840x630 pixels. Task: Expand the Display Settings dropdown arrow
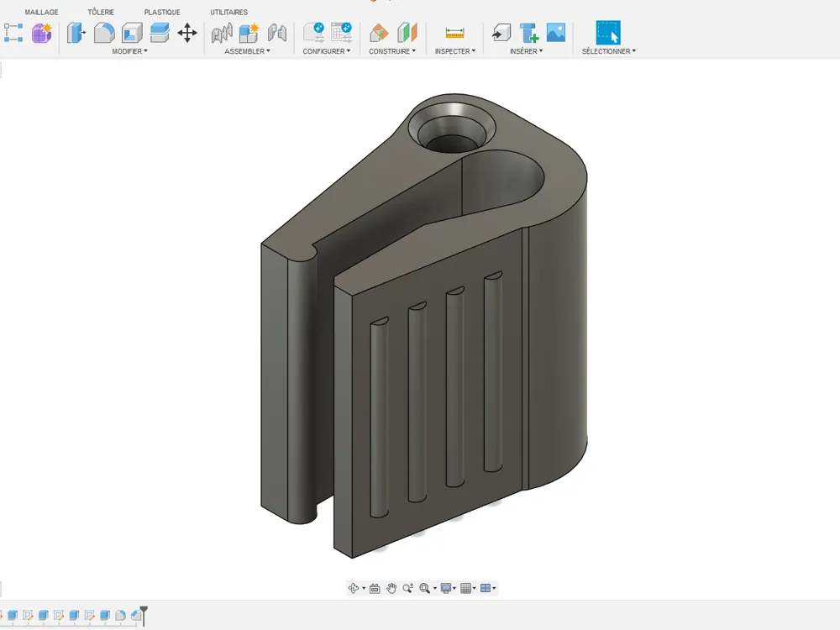pyautogui.click(x=454, y=588)
